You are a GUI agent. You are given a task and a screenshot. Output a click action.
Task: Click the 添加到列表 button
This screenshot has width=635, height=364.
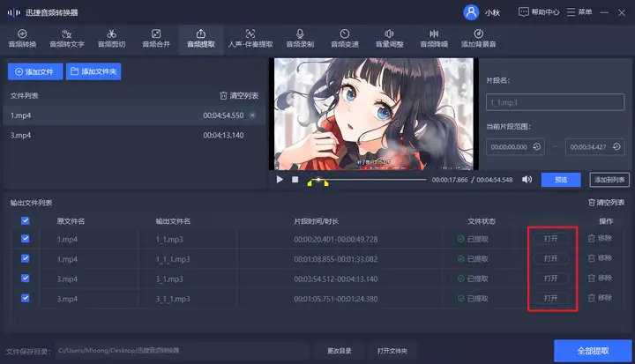(x=609, y=180)
